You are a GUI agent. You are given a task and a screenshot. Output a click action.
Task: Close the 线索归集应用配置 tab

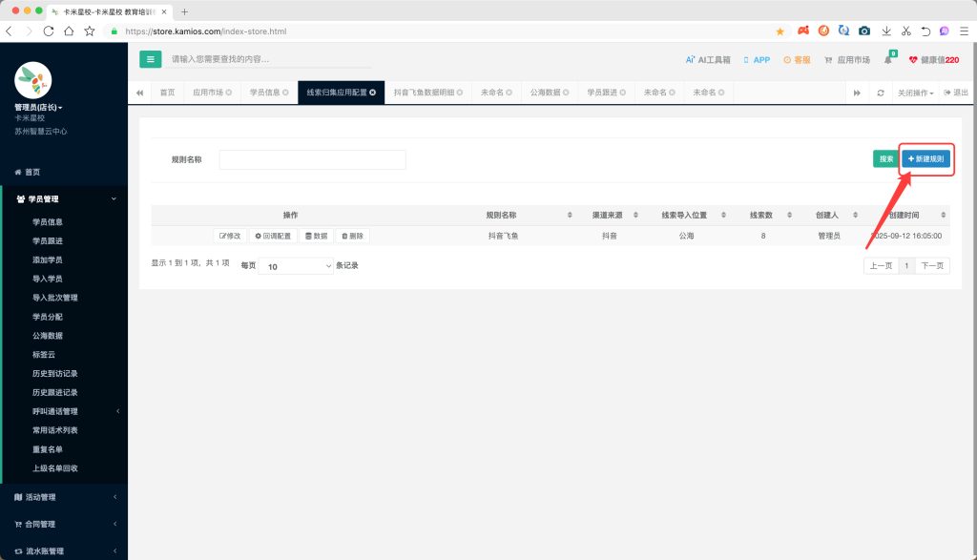(x=372, y=93)
